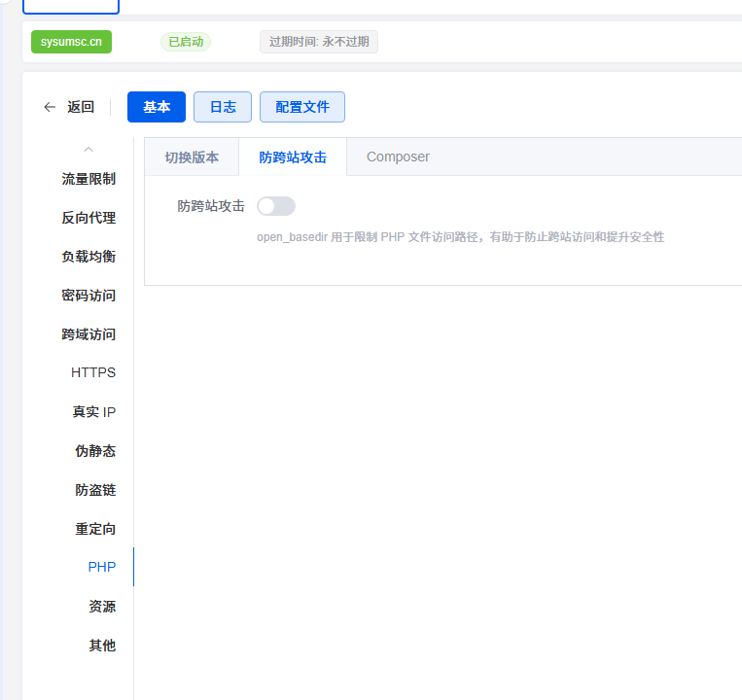This screenshot has width=742, height=700.
Task: Open the Composer tab
Action: [x=398, y=157]
